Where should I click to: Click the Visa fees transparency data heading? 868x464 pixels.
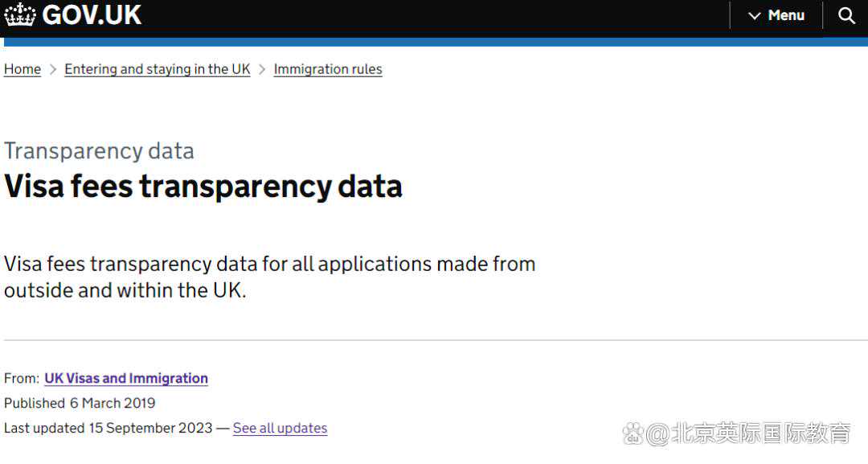pos(203,187)
